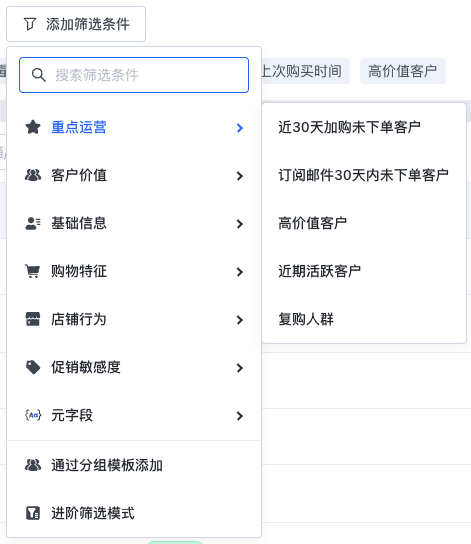This screenshot has height=544, width=471.
Task: Click the person card icon for 基础信息
Action: [33, 223]
